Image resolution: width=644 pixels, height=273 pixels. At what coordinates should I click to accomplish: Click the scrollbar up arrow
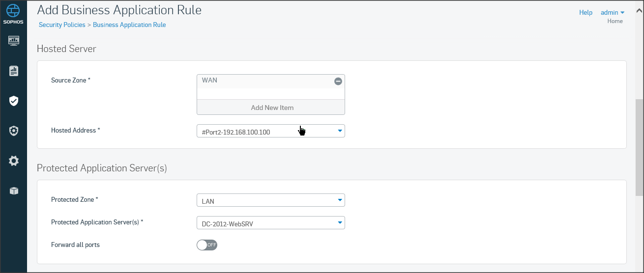(x=639, y=9)
